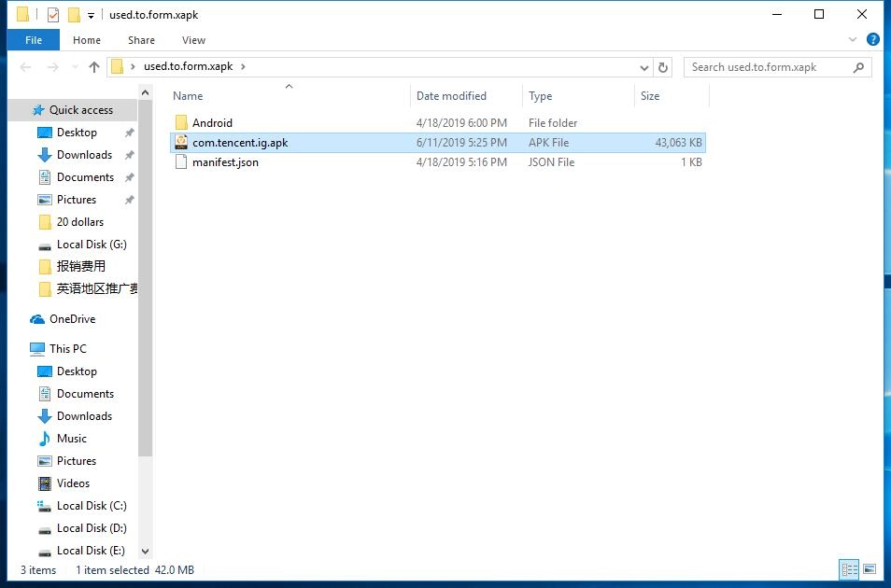
Task: Switch to details view in status bar
Action: [849, 569]
